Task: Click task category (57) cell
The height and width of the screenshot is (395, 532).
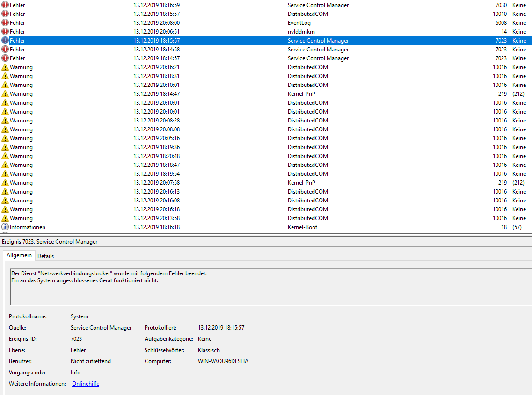Action: tap(517, 227)
